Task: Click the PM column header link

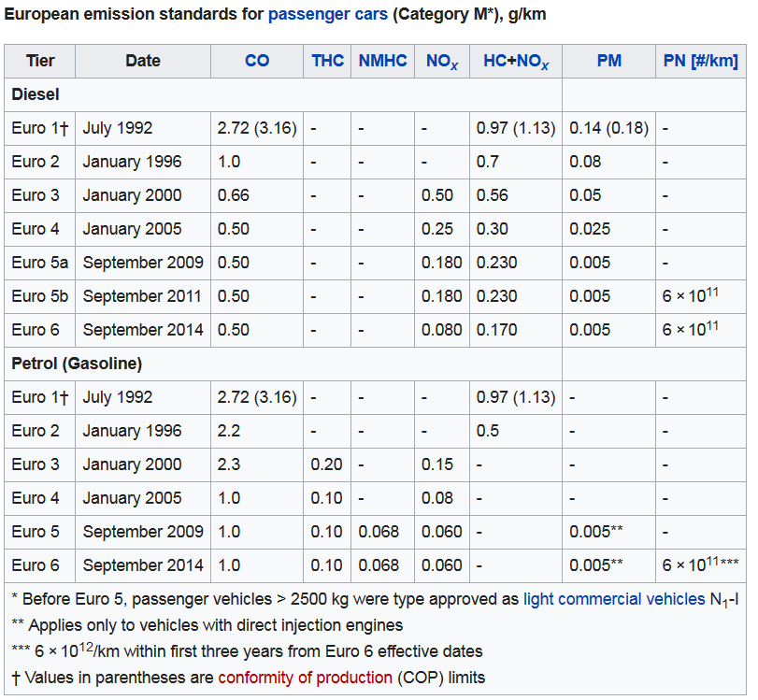Action: 608,61
